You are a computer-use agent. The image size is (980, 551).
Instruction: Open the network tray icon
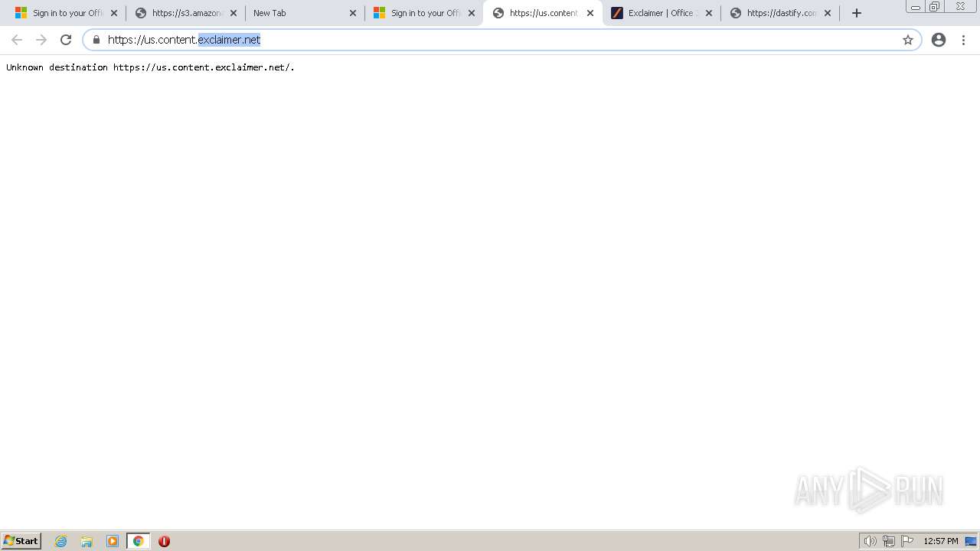(x=889, y=541)
